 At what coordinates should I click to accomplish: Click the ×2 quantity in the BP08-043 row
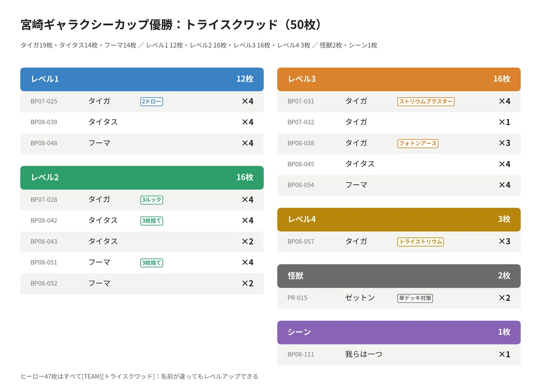coord(248,242)
